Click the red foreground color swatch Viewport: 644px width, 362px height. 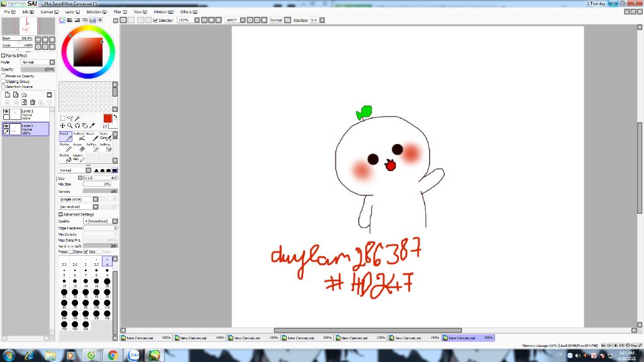(x=108, y=118)
